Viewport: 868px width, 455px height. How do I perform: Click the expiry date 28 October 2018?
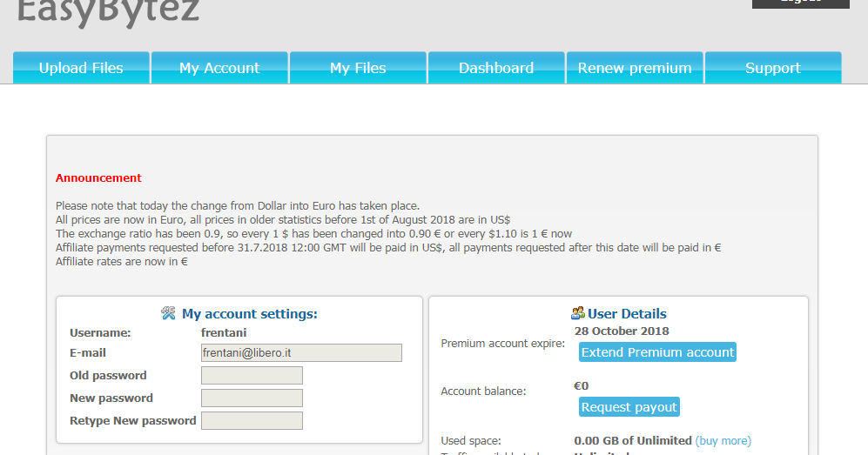click(622, 331)
